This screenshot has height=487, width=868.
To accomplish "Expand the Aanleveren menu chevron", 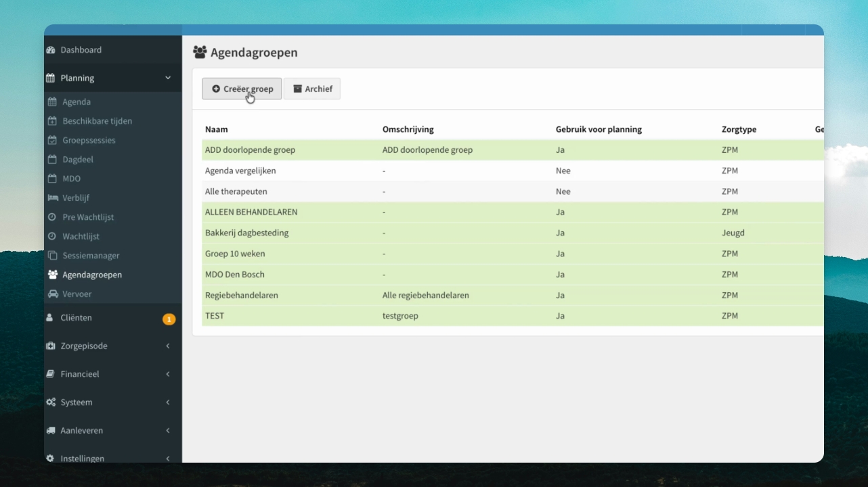I will (x=168, y=431).
